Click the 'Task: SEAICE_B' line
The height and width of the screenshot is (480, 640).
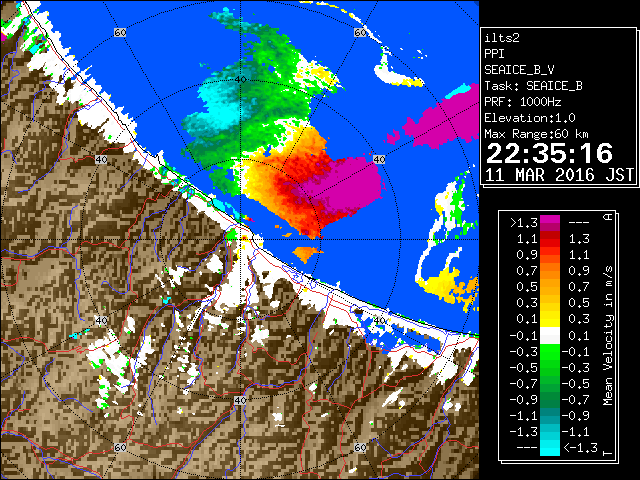pyautogui.click(x=533, y=86)
